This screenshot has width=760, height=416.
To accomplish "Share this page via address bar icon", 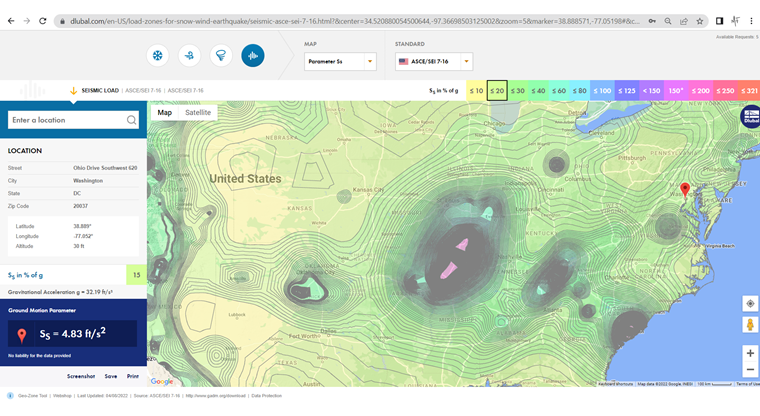I will (684, 21).
